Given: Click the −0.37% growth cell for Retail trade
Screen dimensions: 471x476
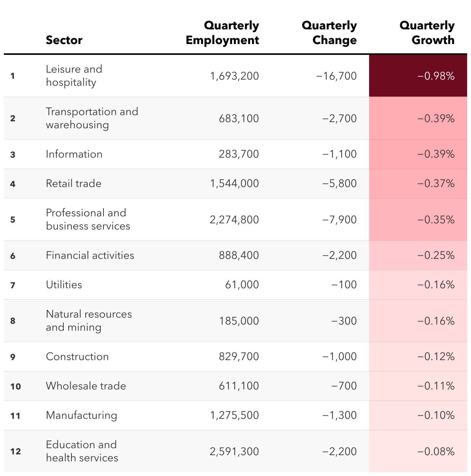Looking at the screenshot, I should pyautogui.click(x=418, y=184).
